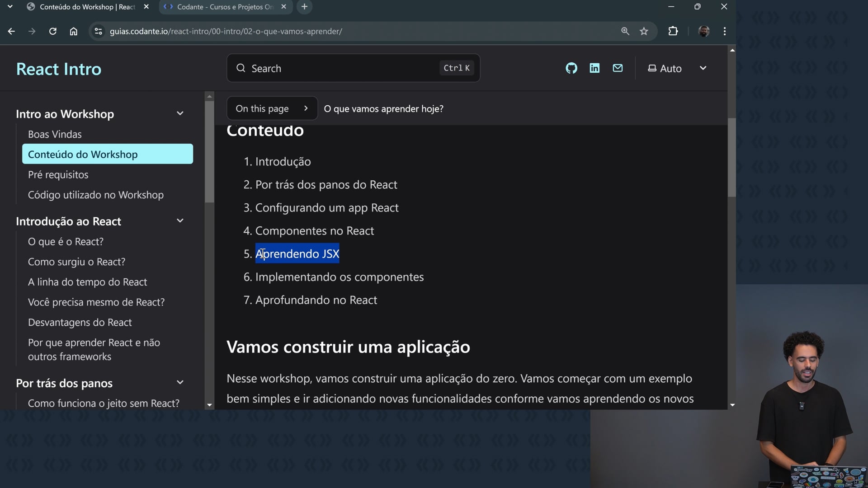Go to O que é o React? page
Image resolution: width=868 pixels, height=488 pixels.
click(x=66, y=242)
